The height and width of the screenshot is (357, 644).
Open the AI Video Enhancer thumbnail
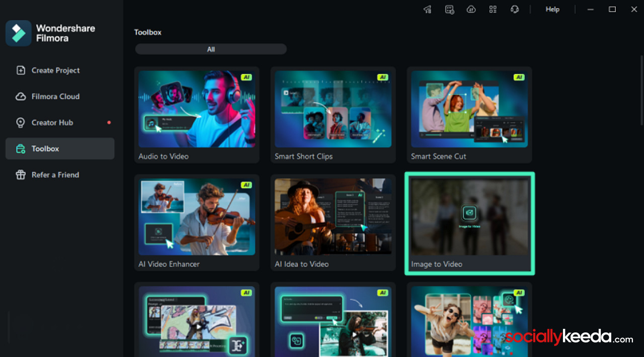click(x=197, y=217)
